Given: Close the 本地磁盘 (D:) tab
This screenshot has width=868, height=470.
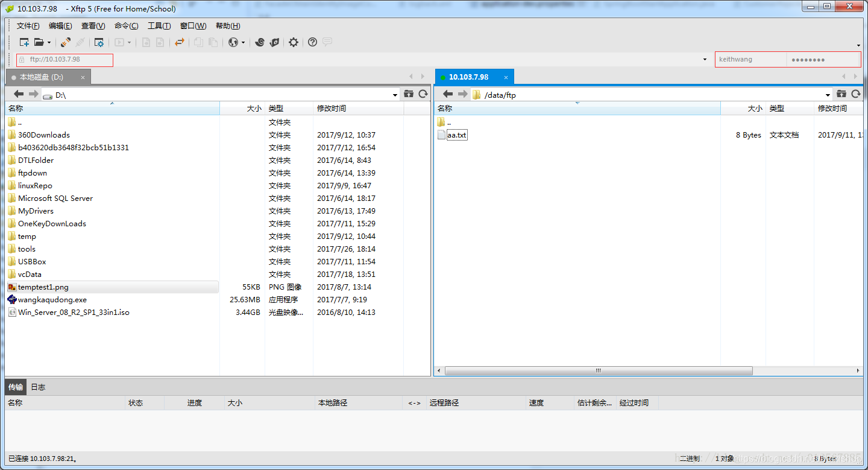Looking at the screenshot, I should (x=83, y=77).
